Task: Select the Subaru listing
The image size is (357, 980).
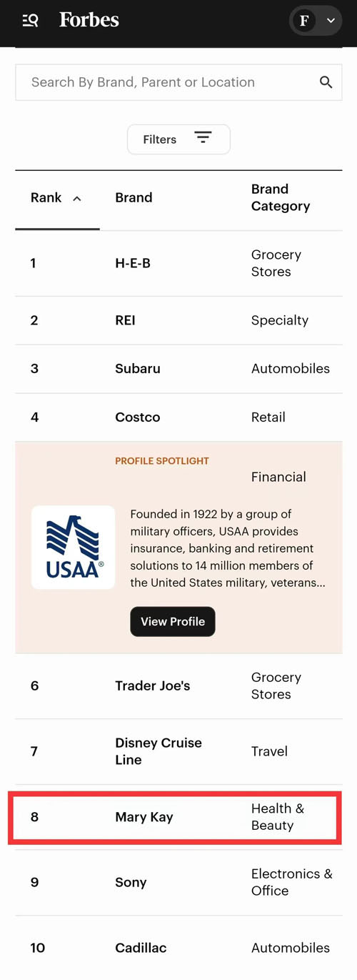Action: 178,369
